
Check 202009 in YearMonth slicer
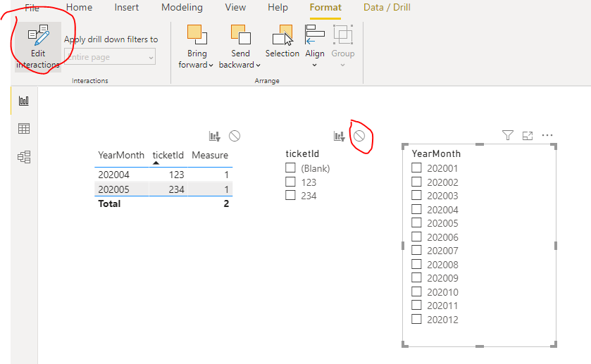click(416, 277)
